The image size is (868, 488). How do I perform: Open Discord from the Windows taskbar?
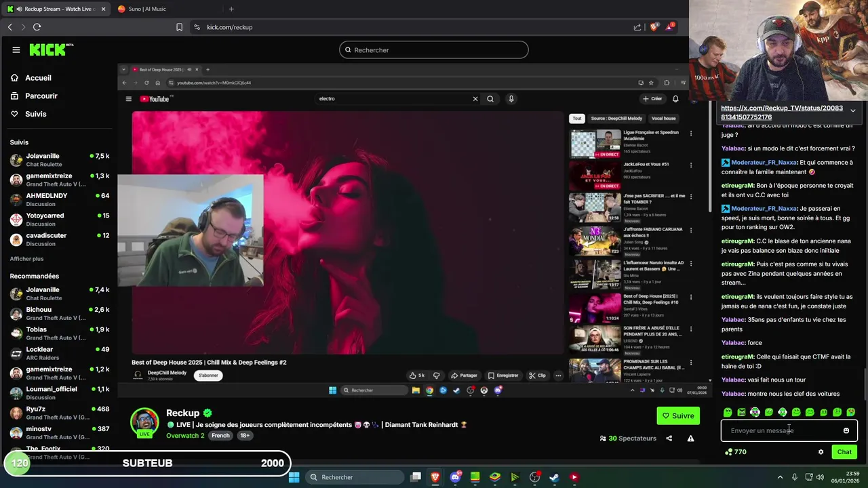click(455, 477)
